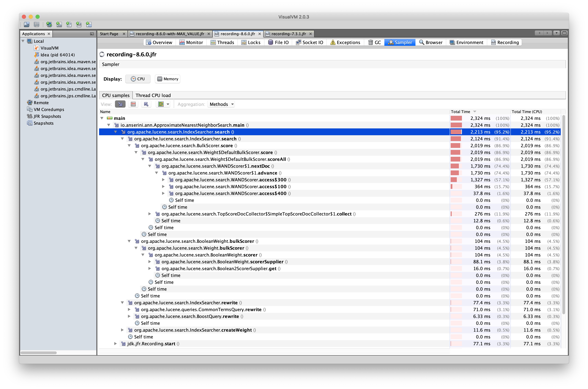Open the Environment tab
This screenshot has width=588, height=389.
pos(467,42)
